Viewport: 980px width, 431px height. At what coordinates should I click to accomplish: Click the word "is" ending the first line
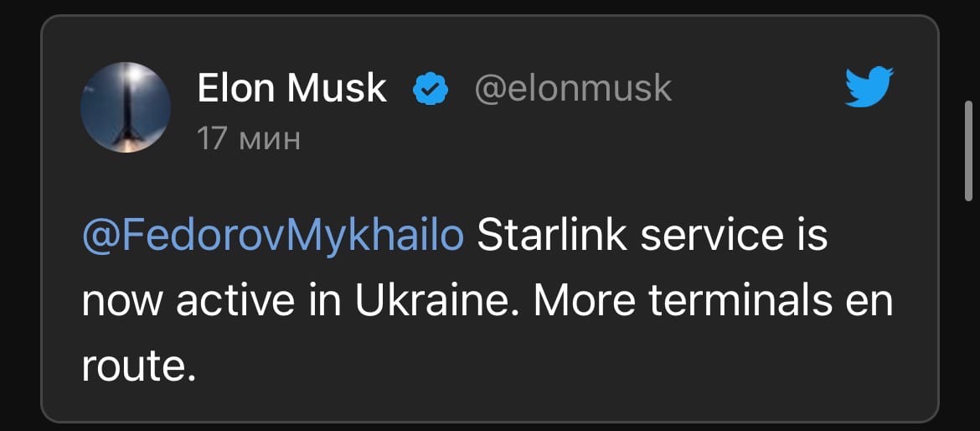[x=808, y=236]
